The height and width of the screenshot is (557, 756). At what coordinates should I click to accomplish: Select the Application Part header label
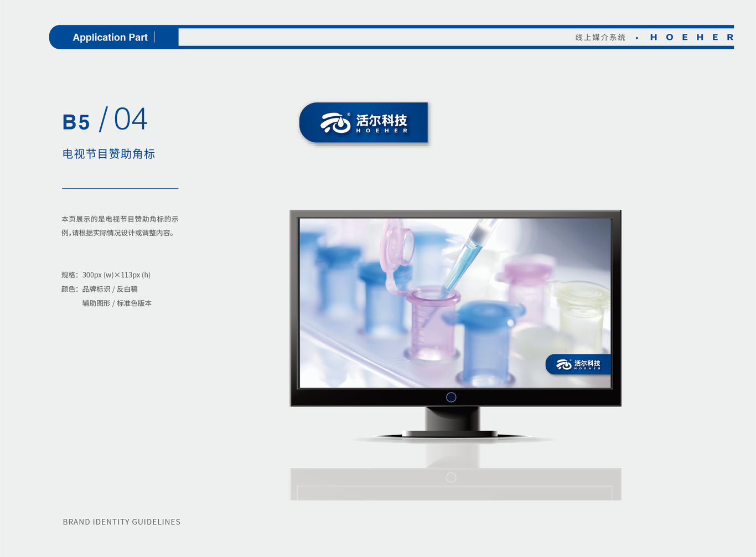tap(110, 37)
